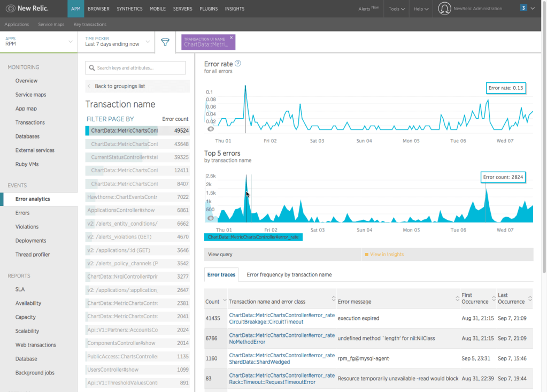The height and width of the screenshot is (392, 547).
Task: Toggle the eye icon on Error rate chart
Action: pyautogui.click(x=211, y=128)
